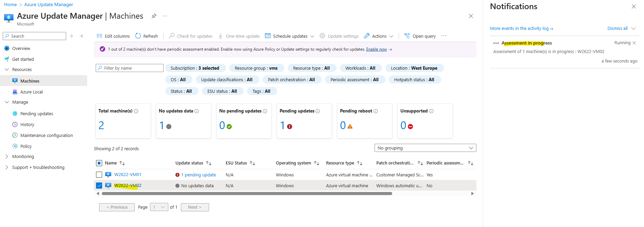Click More events in the activity log
This screenshot has height=227, width=644.
point(522,29)
